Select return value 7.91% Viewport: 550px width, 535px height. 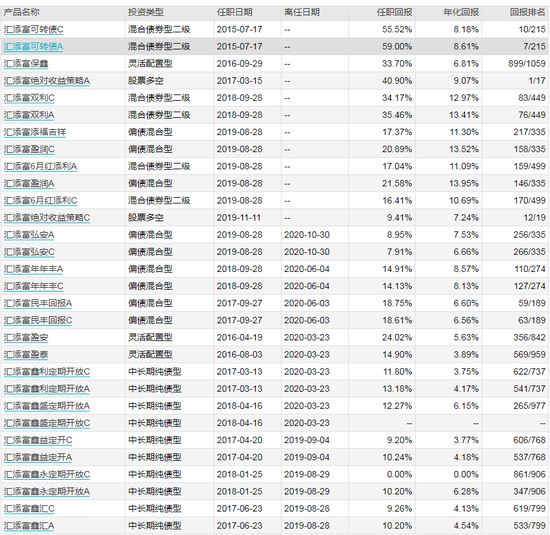tap(400, 252)
